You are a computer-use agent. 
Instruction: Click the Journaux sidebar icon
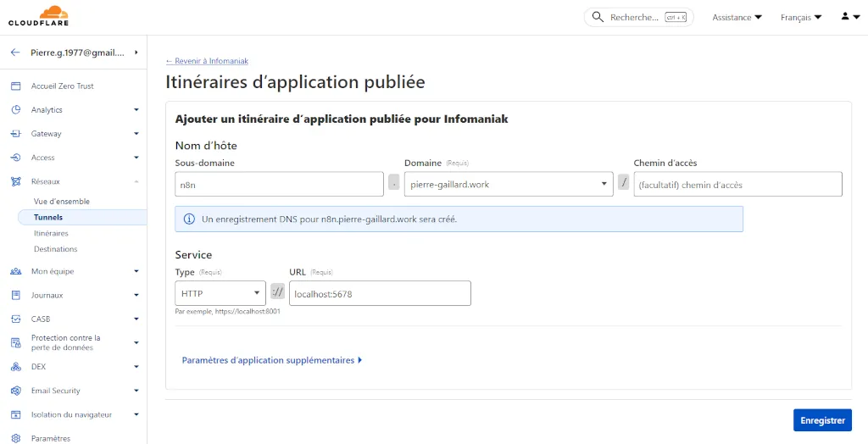point(16,296)
